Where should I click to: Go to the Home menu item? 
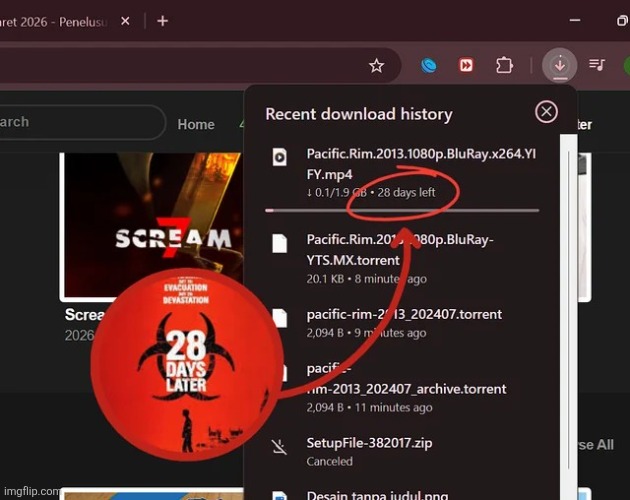(196, 124)
